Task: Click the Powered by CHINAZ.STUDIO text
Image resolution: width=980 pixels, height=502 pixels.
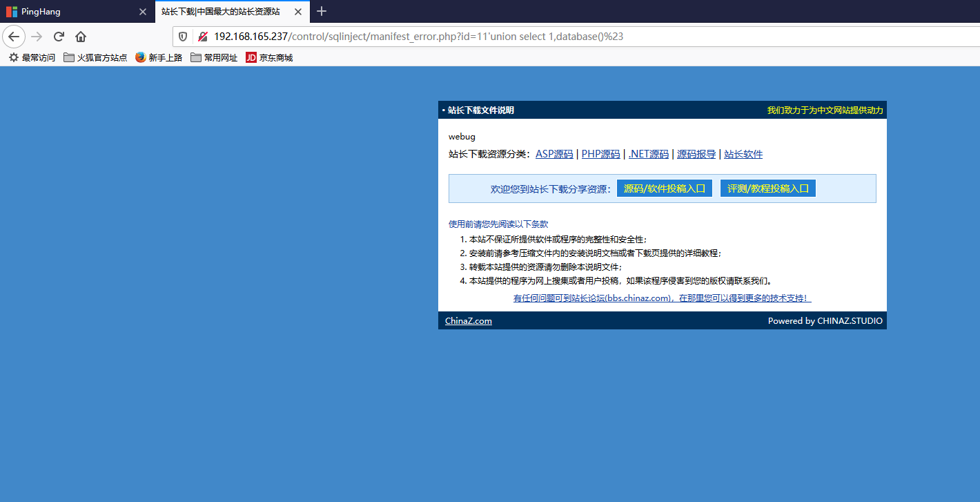Action: pos(825,321)
